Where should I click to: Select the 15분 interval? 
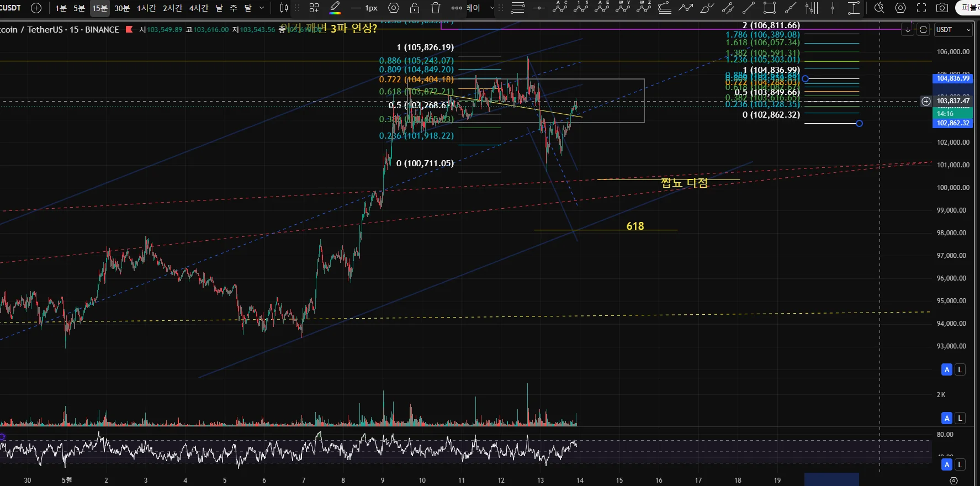point(100,8)
